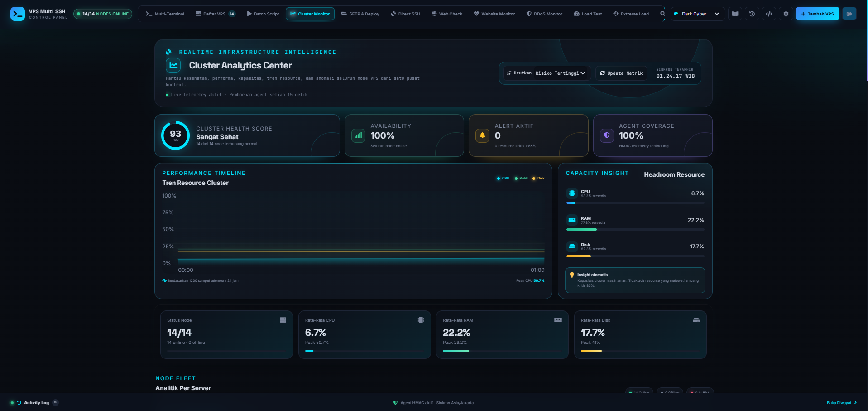Click the "Peak 29.2%" text on the RAM card
The width and height of the screenshot is (868, 411).
tap(455, 343)
